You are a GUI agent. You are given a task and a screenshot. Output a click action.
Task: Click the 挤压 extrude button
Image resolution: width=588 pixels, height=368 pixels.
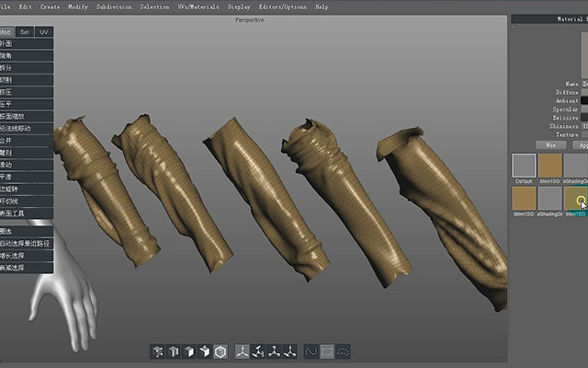tap(27, 92)
